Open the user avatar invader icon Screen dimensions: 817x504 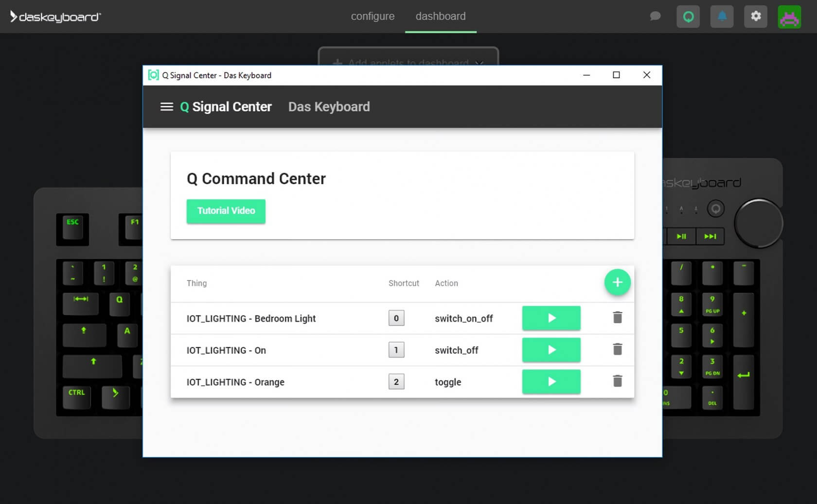(789, 17)
